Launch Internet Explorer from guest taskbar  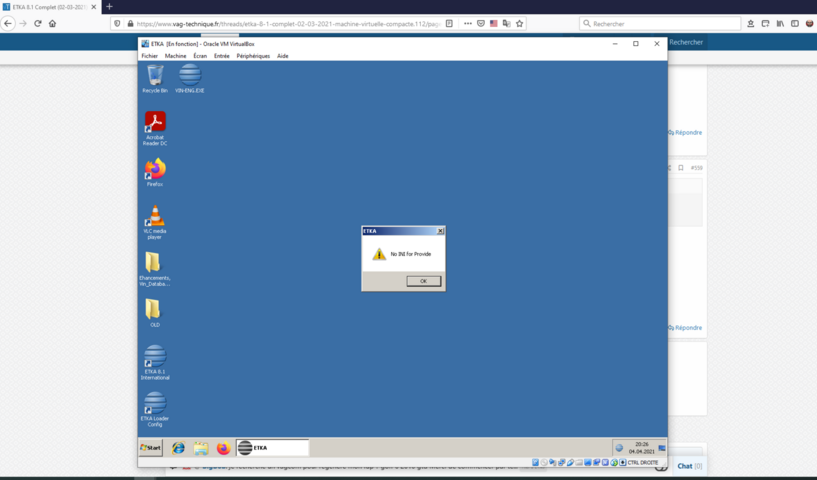pyautogui.click(x=178, y=448)
